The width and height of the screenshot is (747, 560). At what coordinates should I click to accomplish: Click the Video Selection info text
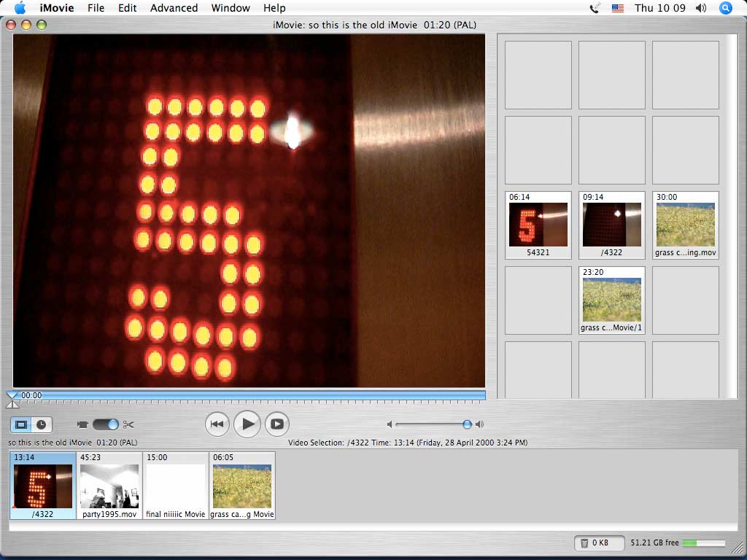point(408,443)
